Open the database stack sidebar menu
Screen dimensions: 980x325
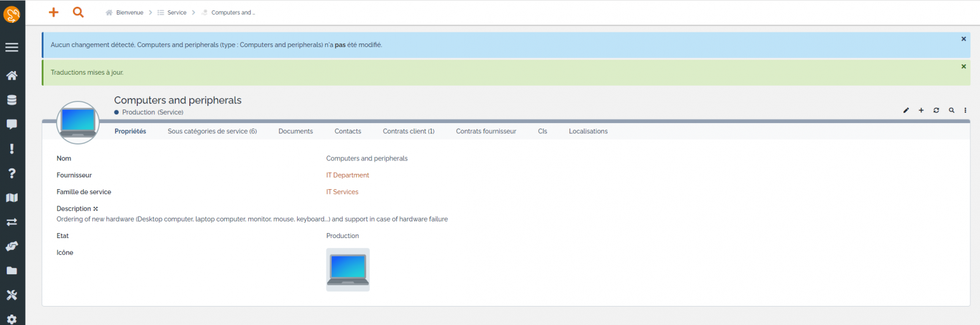pyautogui.click(x=12, y=100)
